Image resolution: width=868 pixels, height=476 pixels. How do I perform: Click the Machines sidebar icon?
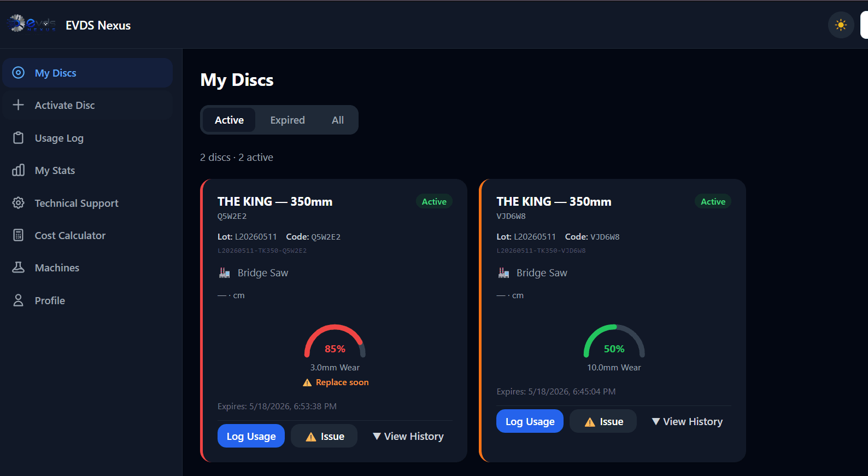pyautogui.click(x=19, y=268)
